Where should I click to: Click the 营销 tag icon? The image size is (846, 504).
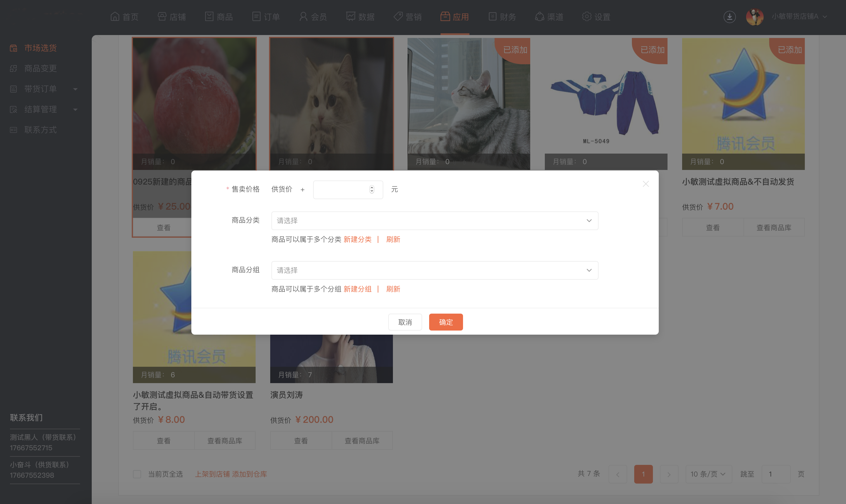click(x=398, y=17)
